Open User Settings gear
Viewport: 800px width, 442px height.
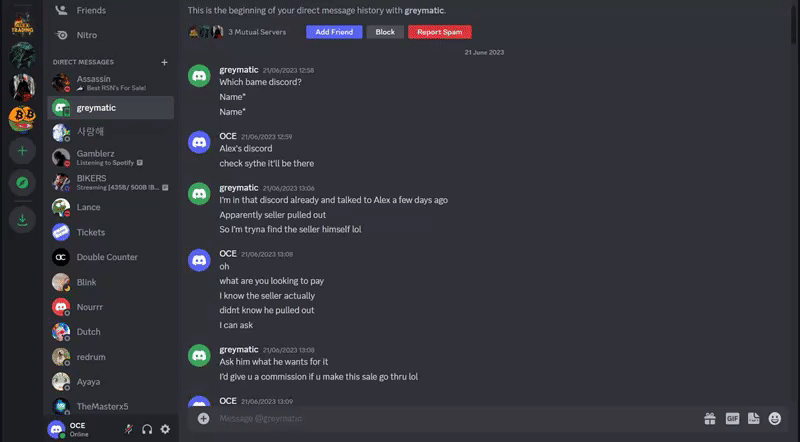(165, 429)
